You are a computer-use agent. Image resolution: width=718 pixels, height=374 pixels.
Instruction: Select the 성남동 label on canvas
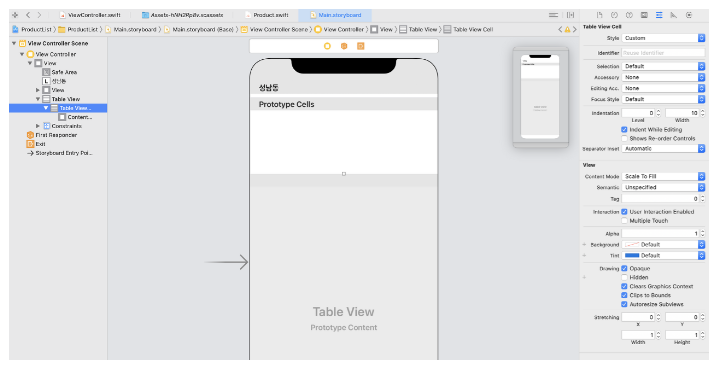[269, 87]
